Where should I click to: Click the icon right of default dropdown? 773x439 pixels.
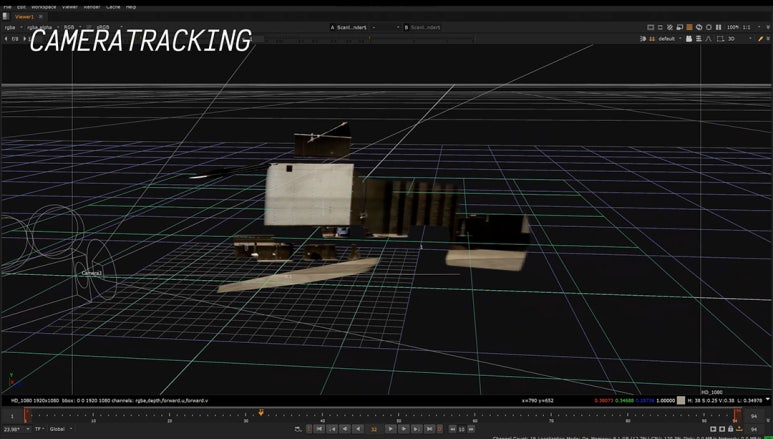pyautogui.click(x=689, y=38)
